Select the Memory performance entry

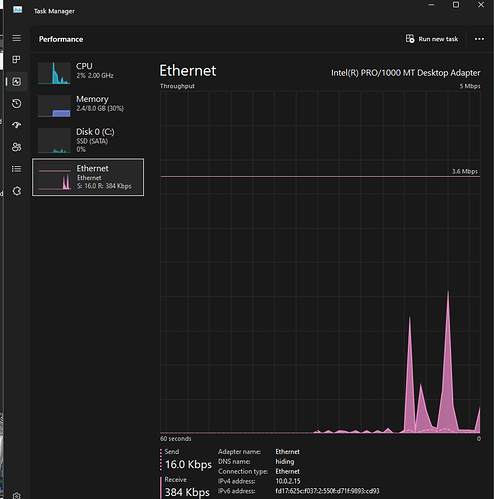tap(88, 106)
